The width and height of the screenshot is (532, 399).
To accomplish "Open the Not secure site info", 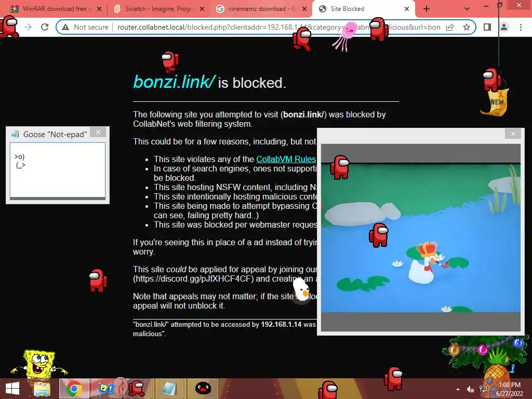I will coord(85,27).
